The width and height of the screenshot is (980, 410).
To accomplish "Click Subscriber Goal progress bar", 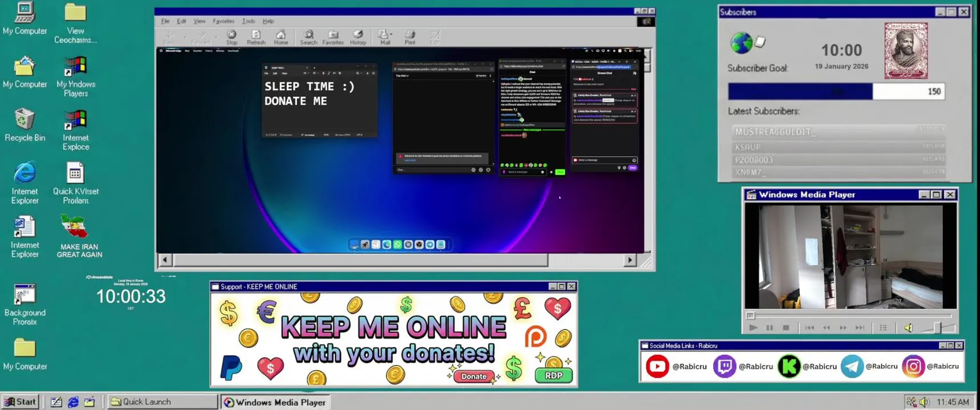I will pos(836,91).
